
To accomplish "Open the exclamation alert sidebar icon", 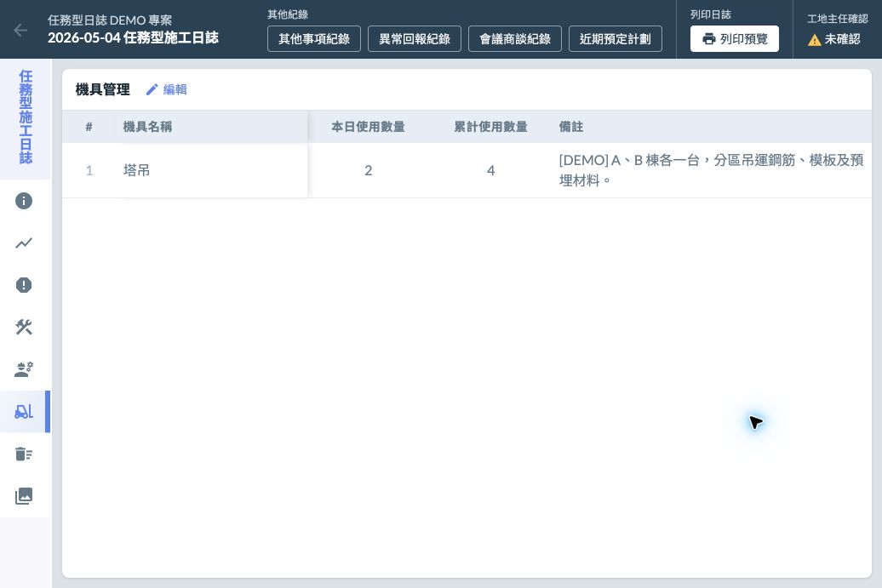I will pyautogui.click(x=24, y=285).
